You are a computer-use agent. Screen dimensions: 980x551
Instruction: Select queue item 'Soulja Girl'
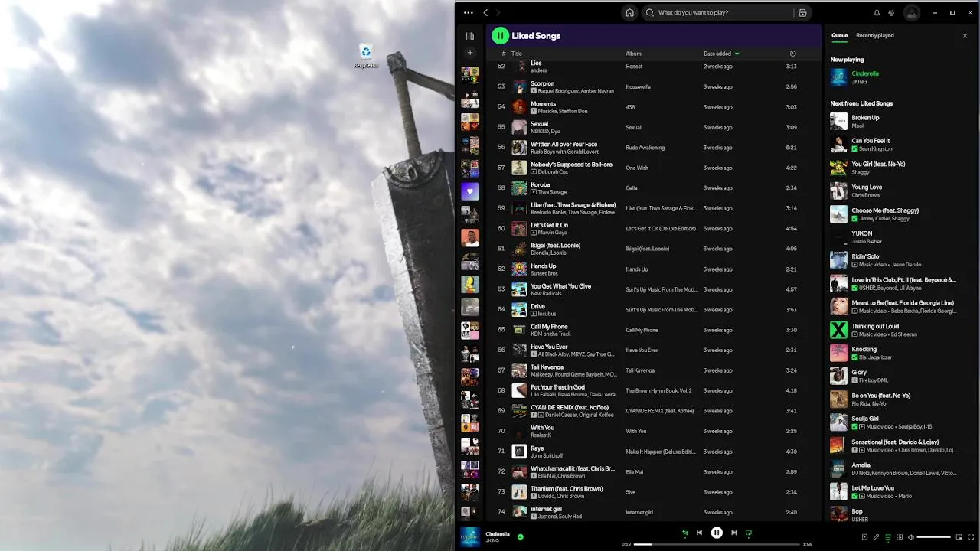(x=899, y=422)
